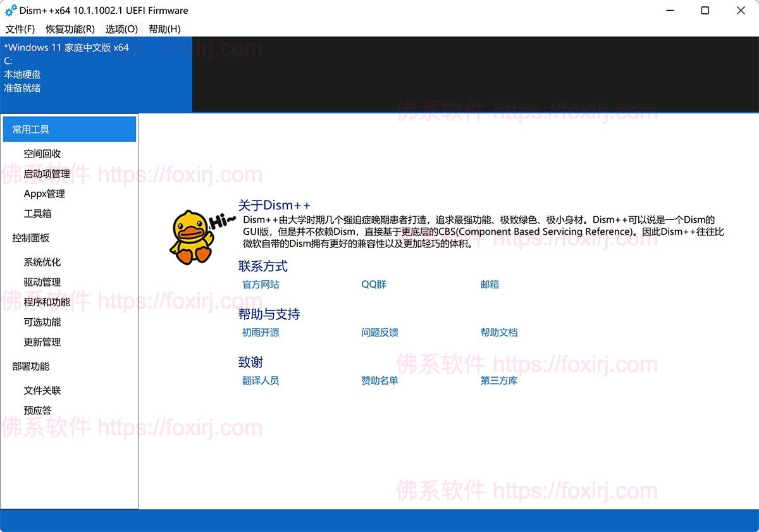Select 空间回收 in the sidebar
The height and width of the screenshot is (532, 759).
[x=42, y=154]
